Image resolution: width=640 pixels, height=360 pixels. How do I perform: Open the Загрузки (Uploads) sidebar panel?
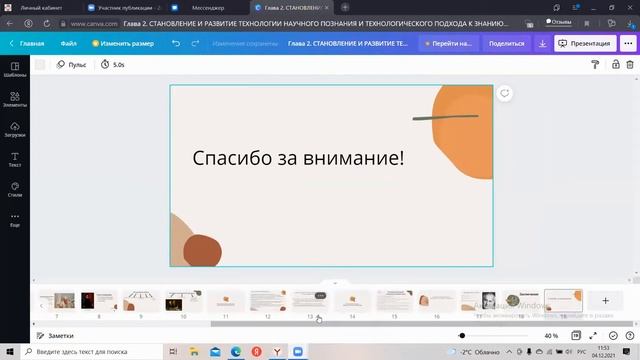tap(15, 129)
